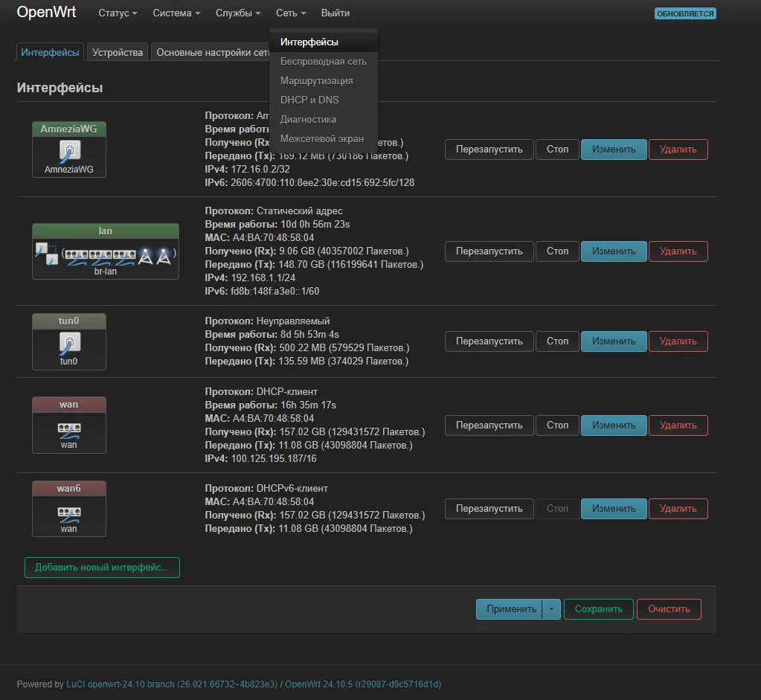Click Добавить новый интерфейс button

pos(102,568)
